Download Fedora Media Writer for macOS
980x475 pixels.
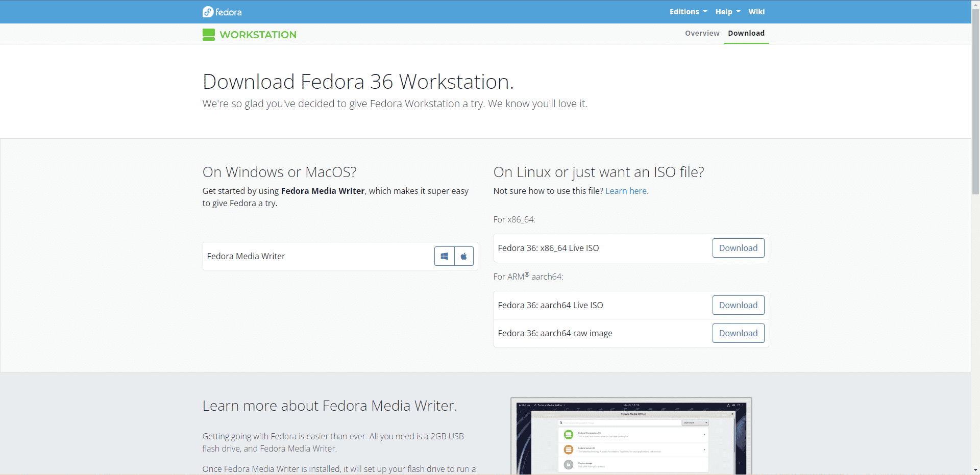click(464, 256)
